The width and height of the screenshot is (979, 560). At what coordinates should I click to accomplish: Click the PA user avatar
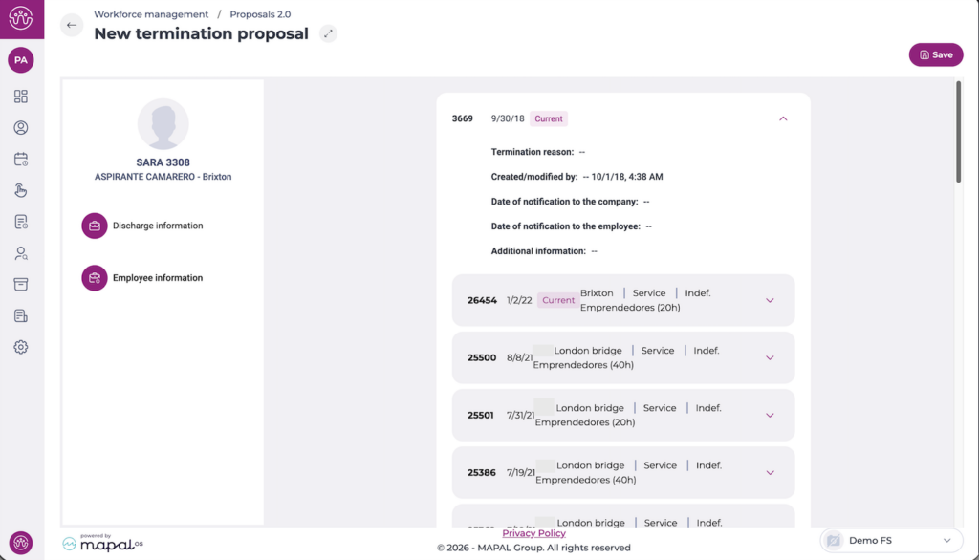21,60
